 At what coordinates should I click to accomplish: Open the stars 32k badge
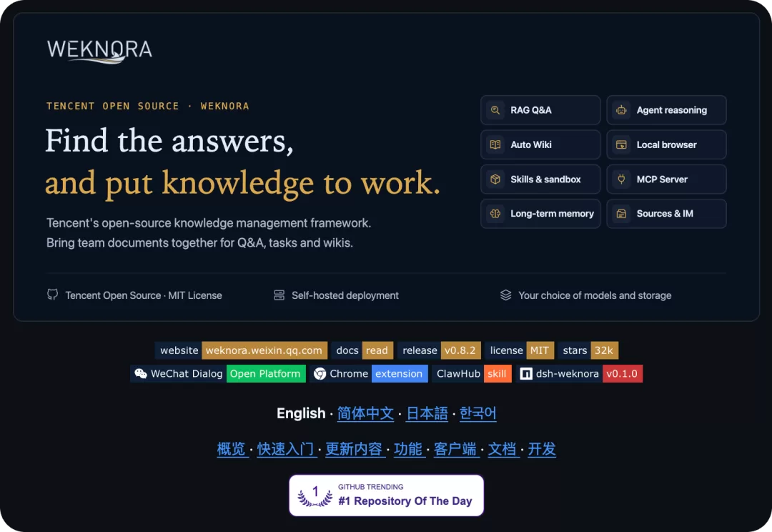tap(588, 350)
